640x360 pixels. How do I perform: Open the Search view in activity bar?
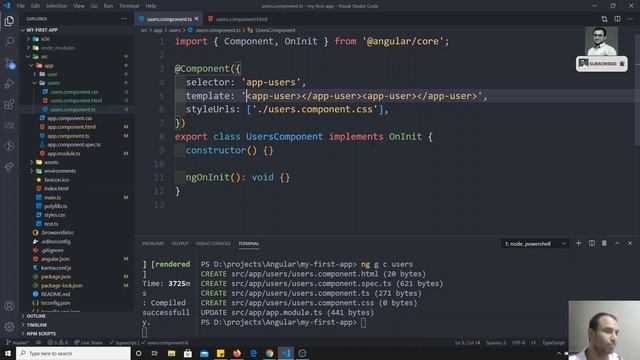(x=9, y=41)
